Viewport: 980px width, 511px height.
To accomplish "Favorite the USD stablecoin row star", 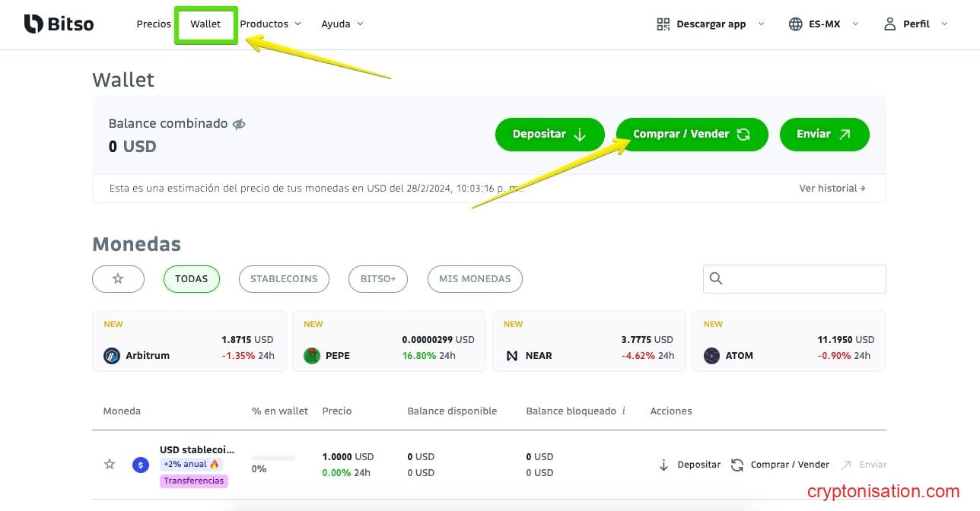I will (110, 465).
